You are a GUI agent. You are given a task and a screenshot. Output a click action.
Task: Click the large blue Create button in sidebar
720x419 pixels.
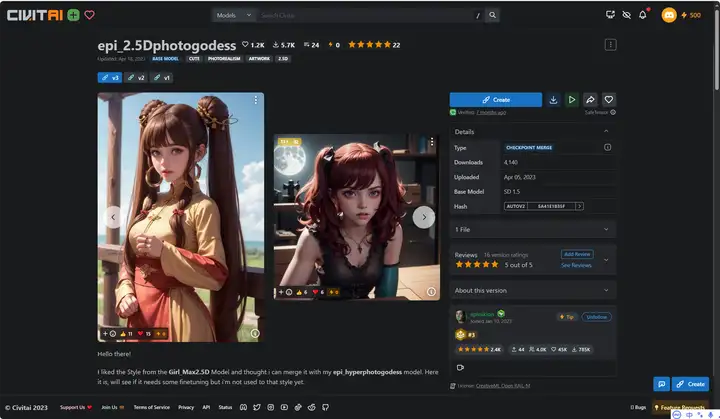(496, 100)
